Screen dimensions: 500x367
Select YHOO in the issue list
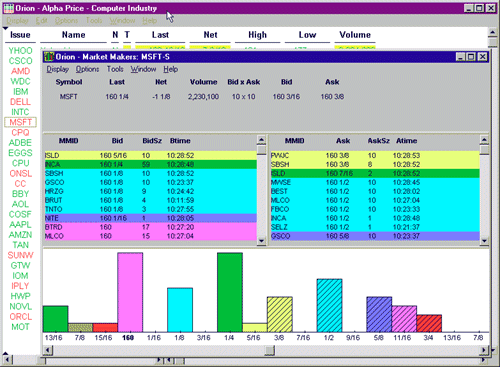click(20, 51)
